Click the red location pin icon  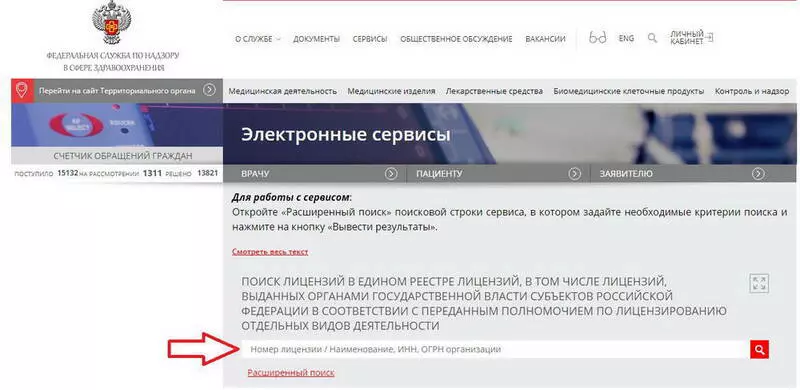click(x=21, y=90)
